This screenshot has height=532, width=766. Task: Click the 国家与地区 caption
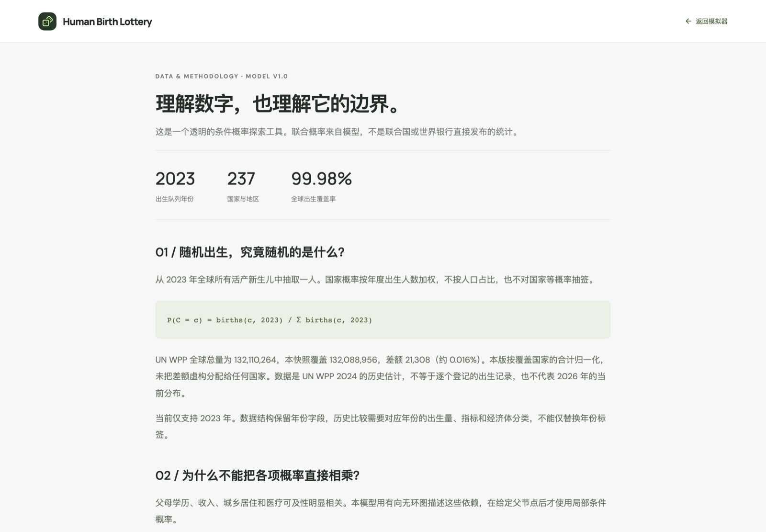(243, 199)
